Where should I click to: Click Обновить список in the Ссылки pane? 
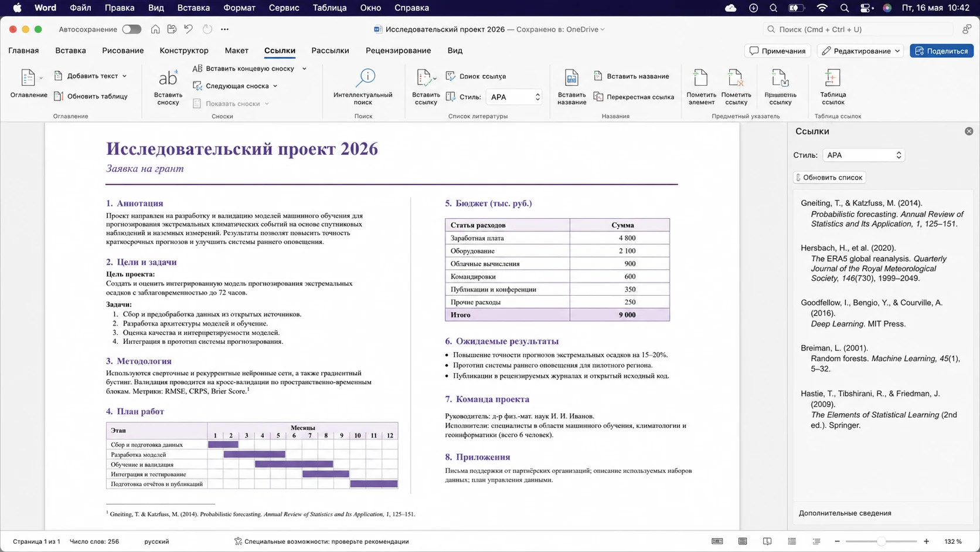(829, 177)
